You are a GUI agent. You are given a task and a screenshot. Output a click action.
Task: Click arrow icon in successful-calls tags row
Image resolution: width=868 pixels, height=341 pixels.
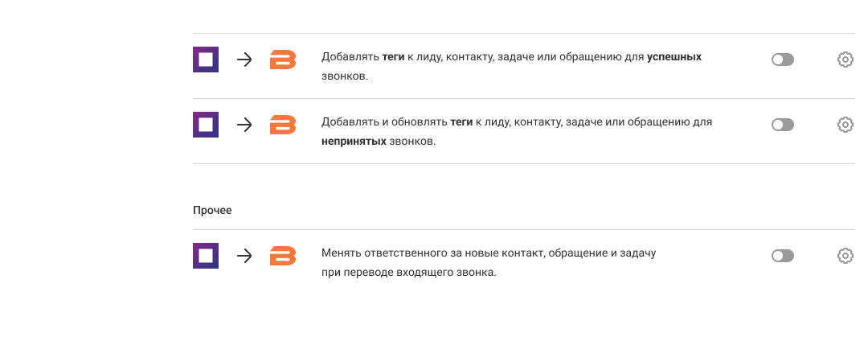click(244, 60)
